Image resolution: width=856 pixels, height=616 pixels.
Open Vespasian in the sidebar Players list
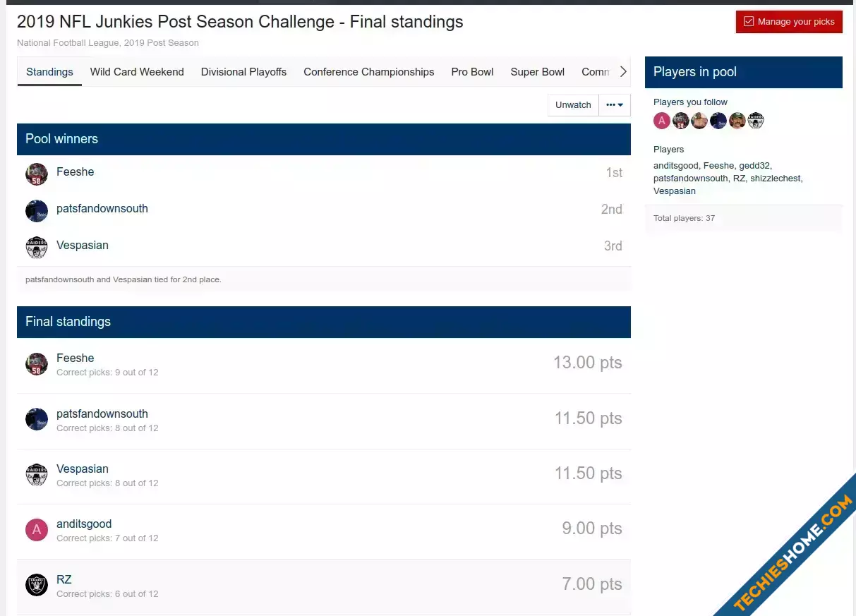tap(675, 191)
